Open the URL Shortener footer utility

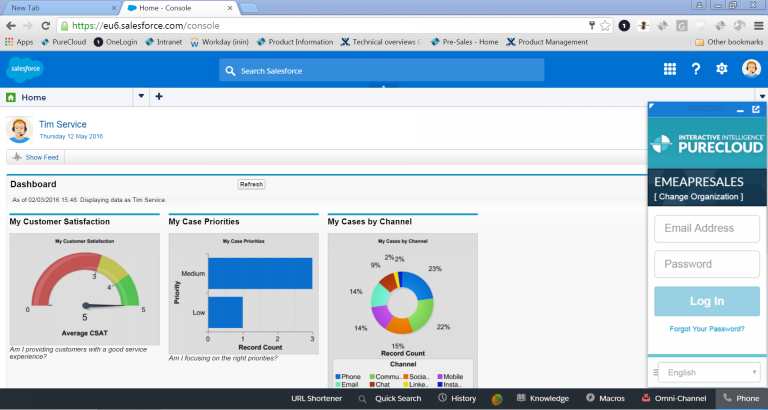coord(316,399)
